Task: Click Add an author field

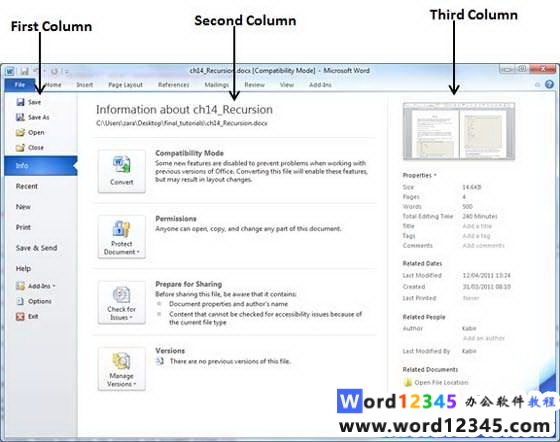Action: tap(484, 338)
